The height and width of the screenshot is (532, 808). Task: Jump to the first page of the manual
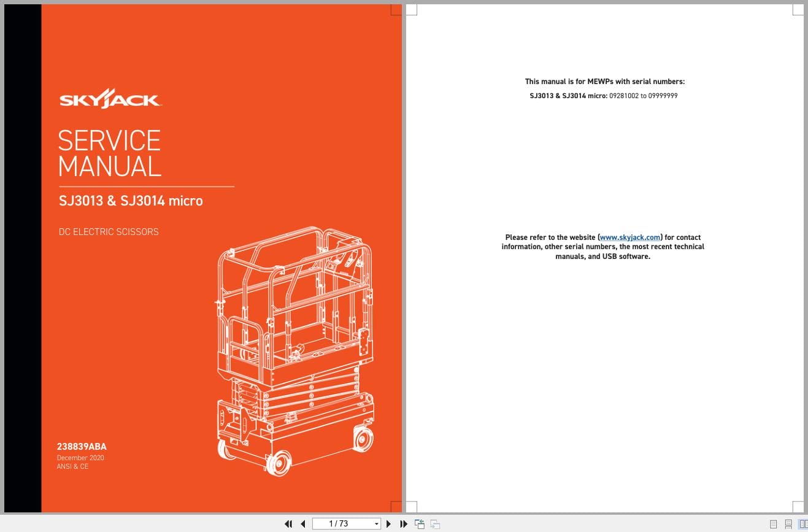tap(288, 524)
